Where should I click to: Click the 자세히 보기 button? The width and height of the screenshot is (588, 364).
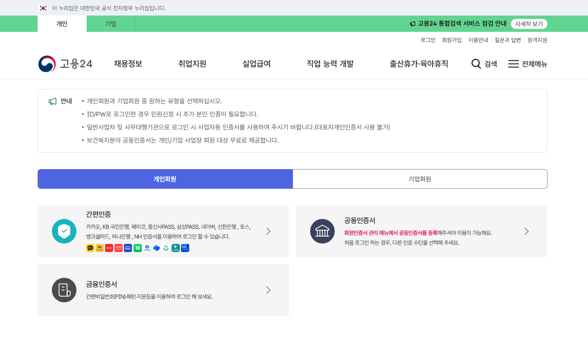click(529, 23)
